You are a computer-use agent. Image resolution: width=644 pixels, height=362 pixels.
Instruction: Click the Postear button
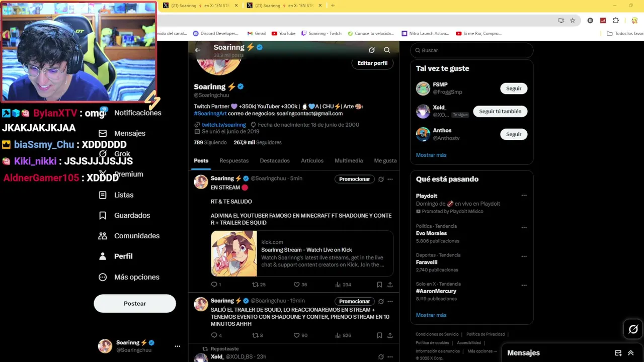click(x=135, y=304)
